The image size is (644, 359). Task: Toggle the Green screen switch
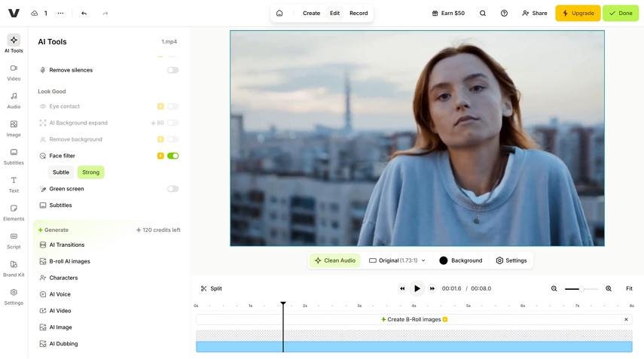click(173, 189)
